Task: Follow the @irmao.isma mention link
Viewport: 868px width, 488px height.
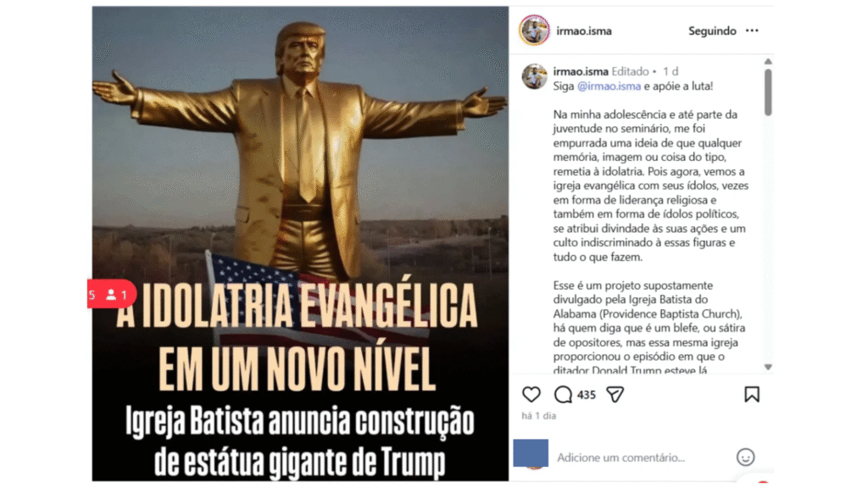Action: [609, 86]
